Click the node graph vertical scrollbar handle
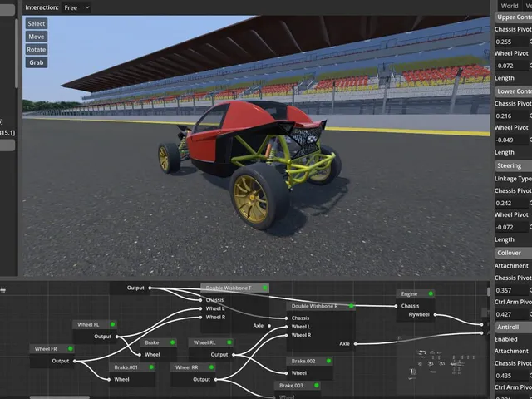This screenshot has height=399, width=532. pyautogui.click(x=489, y=292)
